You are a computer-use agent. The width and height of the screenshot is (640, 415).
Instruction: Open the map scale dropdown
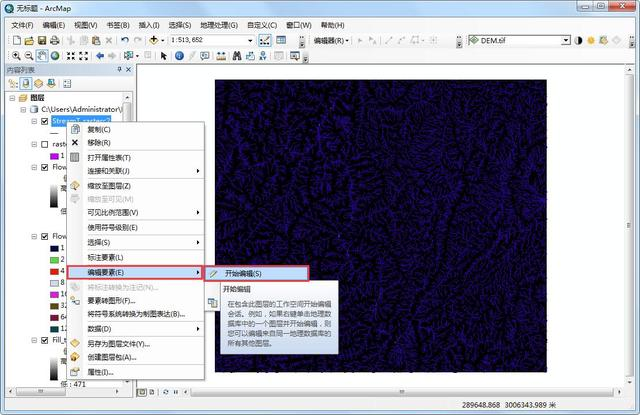[250, 40]
